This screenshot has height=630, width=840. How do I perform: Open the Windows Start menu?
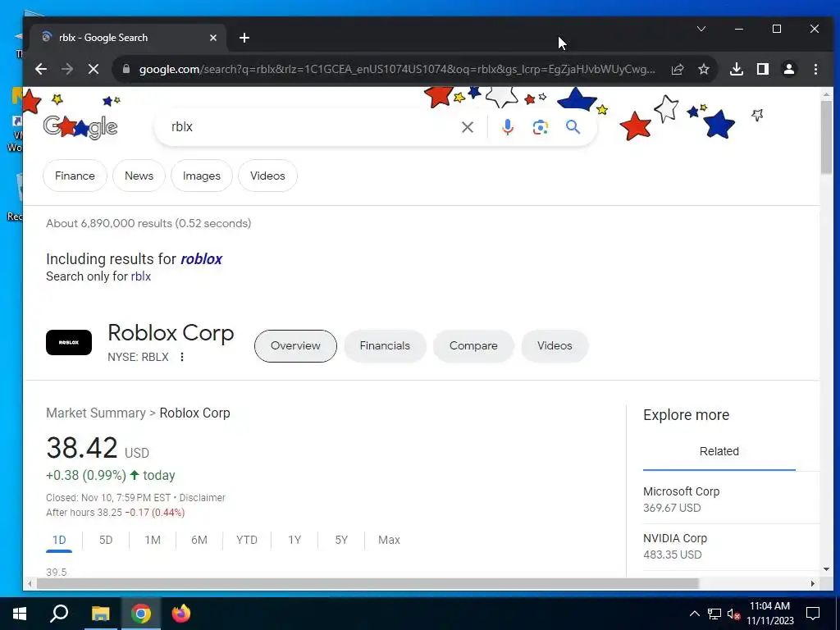[x=20, y=614]
